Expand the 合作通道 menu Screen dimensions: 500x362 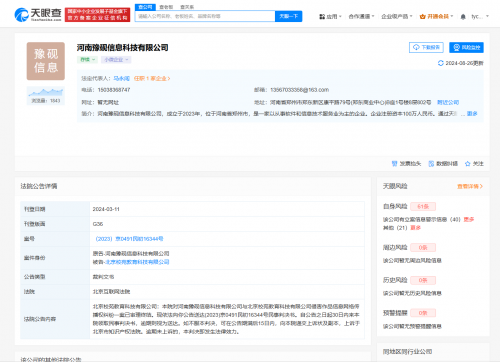(x=361, y=16)
